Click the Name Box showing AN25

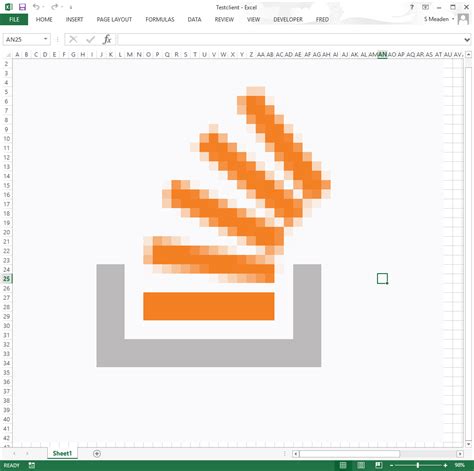tap(22, 39)
